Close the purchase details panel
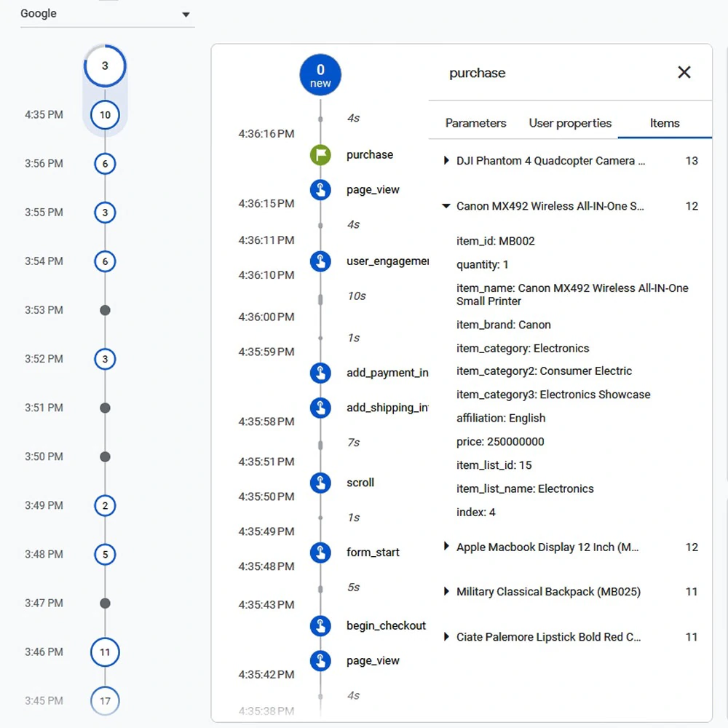 [x=684, y=72]
